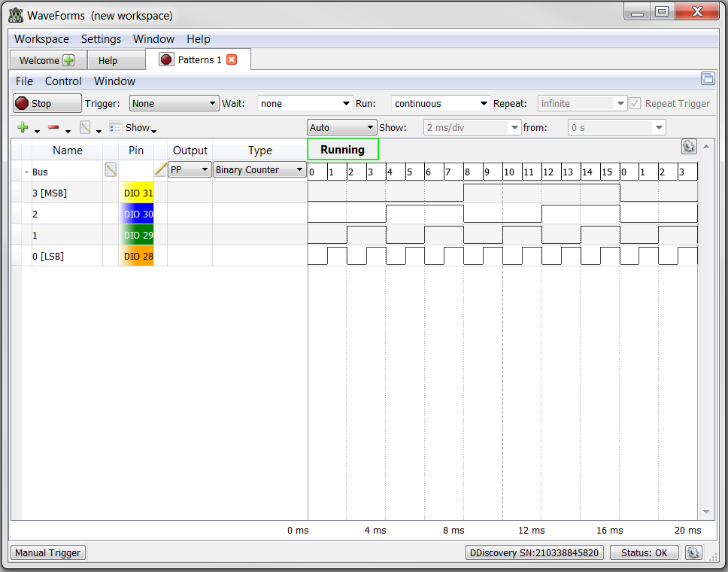The width and height of the screenshot is (728, 572).
Task: Click the yellow DIO 31 pin swatch
Action: [x=136, y=193]
